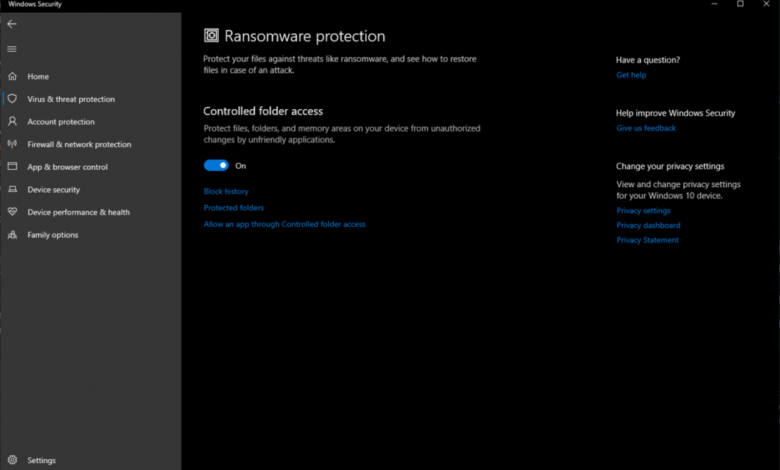Minimize the Windows Security window
This screenshot has height=470, width=780.
coord(714,4)
